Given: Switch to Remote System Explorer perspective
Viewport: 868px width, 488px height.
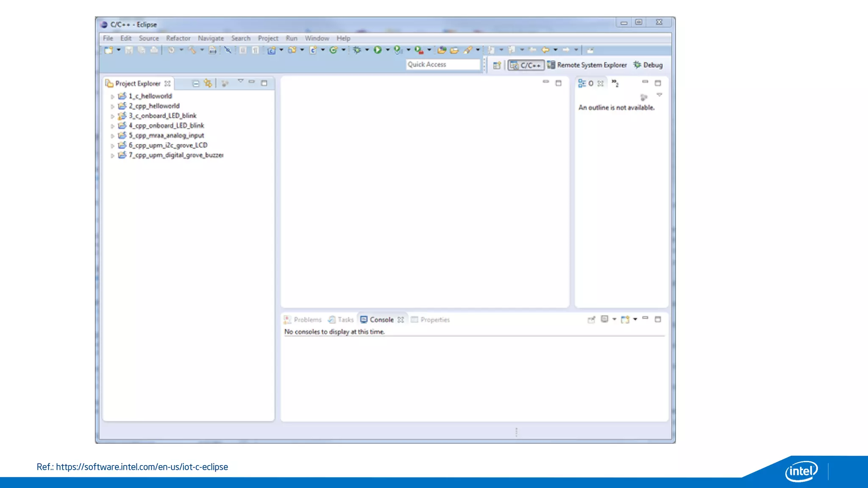Looking at the screenshot, I should [x=587, y=65].
